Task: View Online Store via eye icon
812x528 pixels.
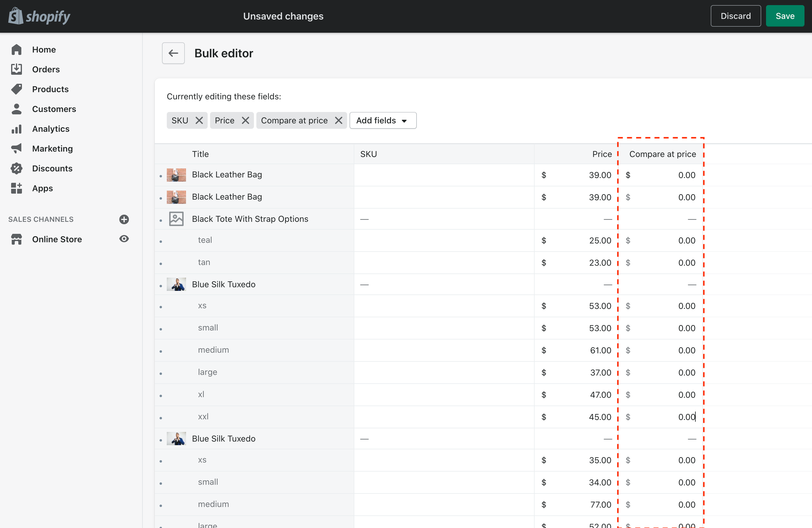Action: (124, 239)
